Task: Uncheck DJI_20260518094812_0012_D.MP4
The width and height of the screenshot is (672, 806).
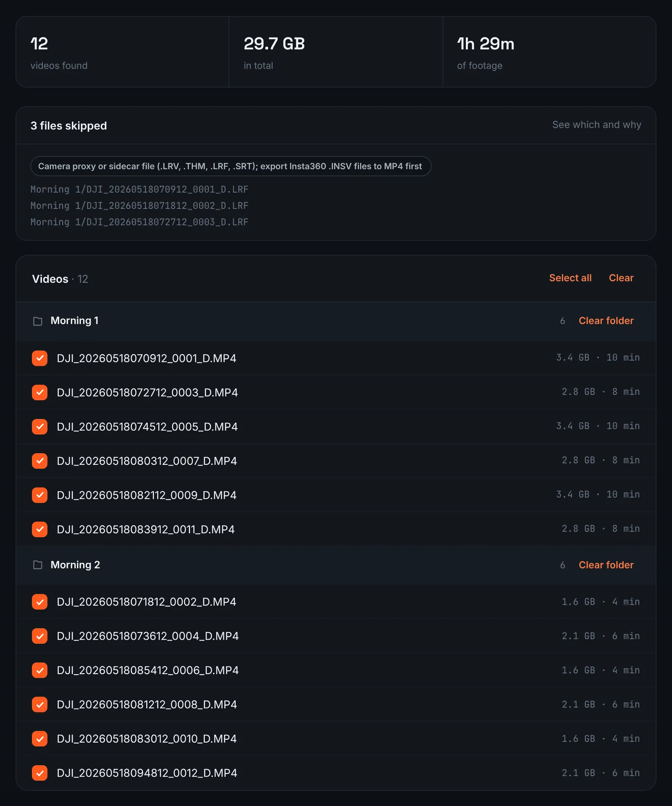Action: point(39,773)
